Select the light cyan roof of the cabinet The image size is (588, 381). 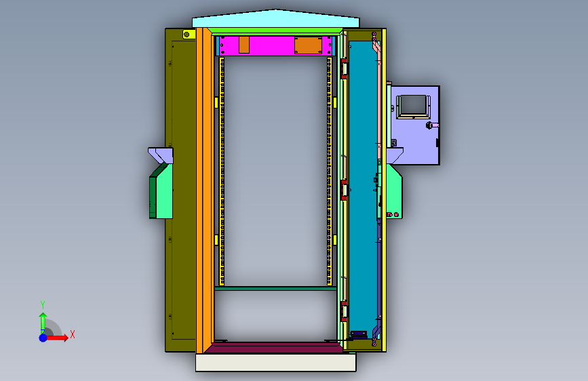(x=275, y=19)
